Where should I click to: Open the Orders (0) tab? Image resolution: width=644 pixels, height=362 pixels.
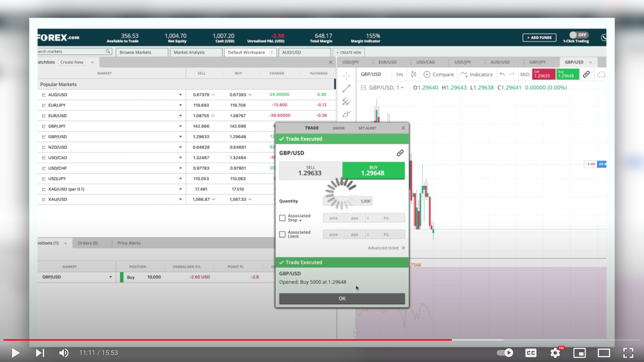tap(88, 243)
